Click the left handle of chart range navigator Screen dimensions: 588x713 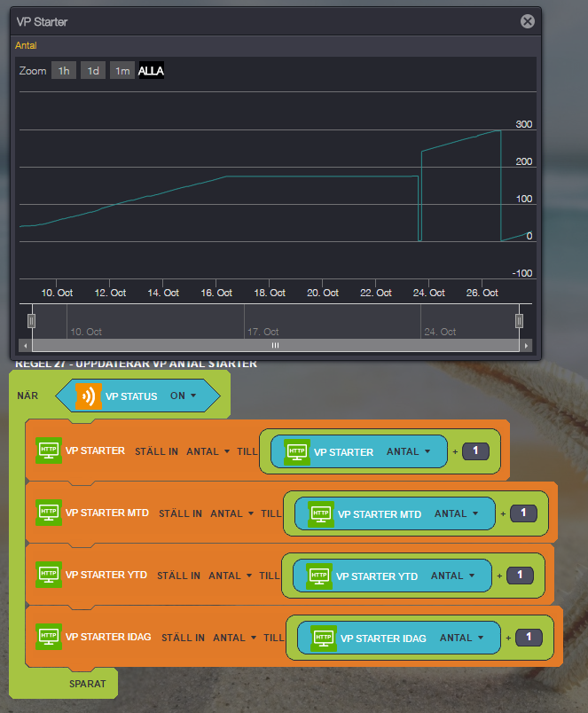(31, 321)
